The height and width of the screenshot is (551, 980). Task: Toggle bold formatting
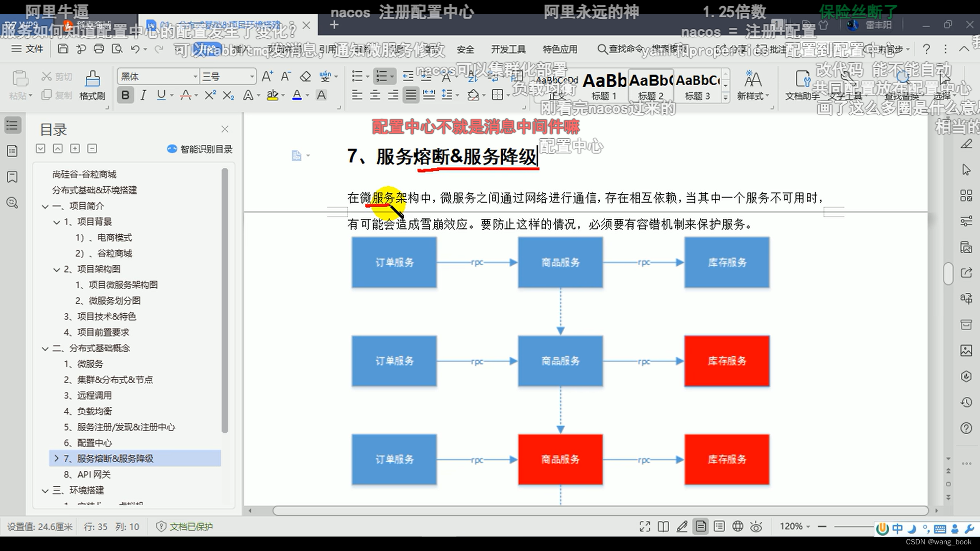tap(125, 95)
